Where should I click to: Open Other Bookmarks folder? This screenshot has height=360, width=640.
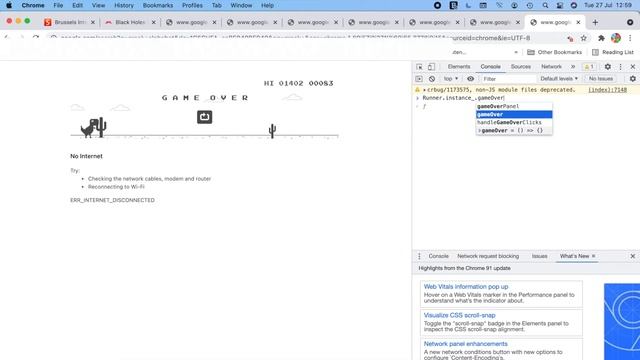(x=554, y=52)
